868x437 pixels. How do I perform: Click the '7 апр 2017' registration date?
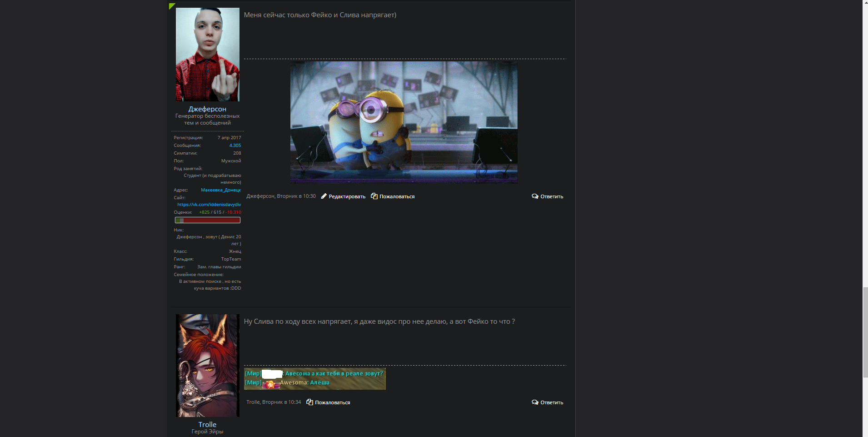(x=229, y=138)
